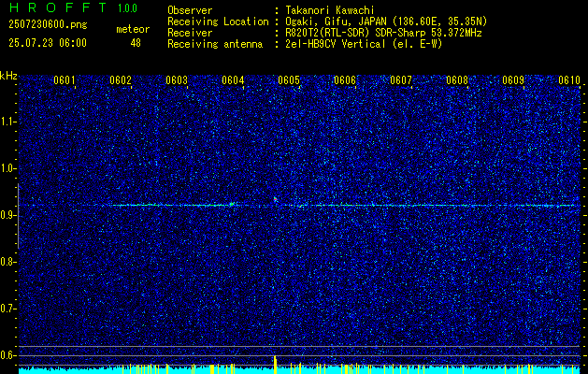Viewport: 588px width, 374px height.
Task: Click the date 25.07.23 06:00
Action: (48, 43)
